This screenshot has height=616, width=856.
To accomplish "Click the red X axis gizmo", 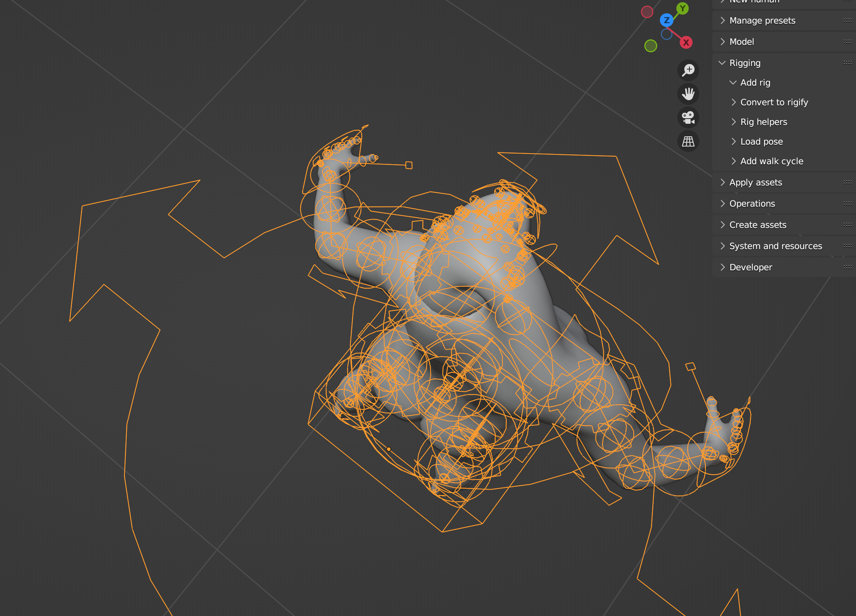I will [x=686, y=42].
